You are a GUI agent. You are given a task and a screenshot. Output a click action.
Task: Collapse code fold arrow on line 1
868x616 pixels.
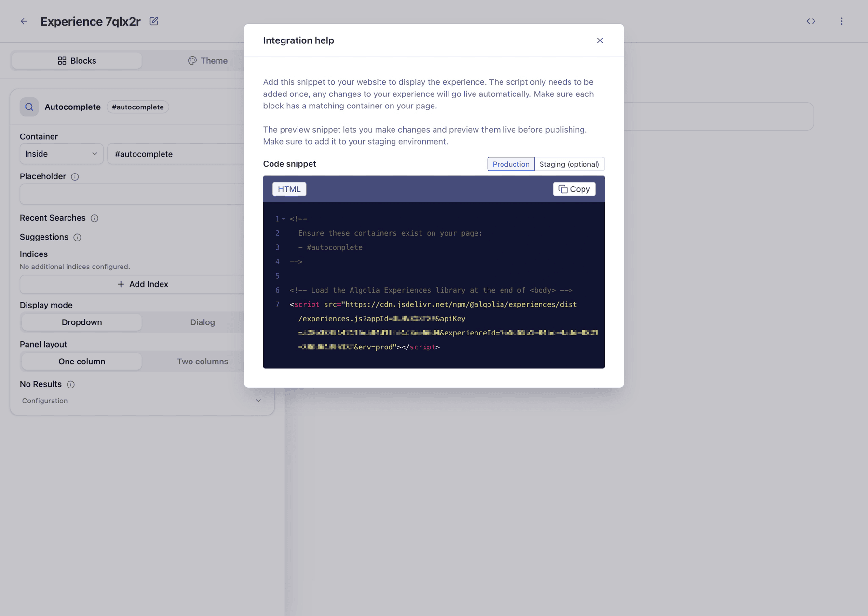[284, 219]
